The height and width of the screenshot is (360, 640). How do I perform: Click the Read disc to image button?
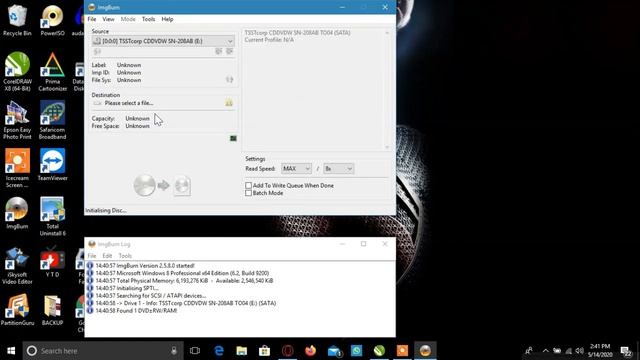pos(162,186)
